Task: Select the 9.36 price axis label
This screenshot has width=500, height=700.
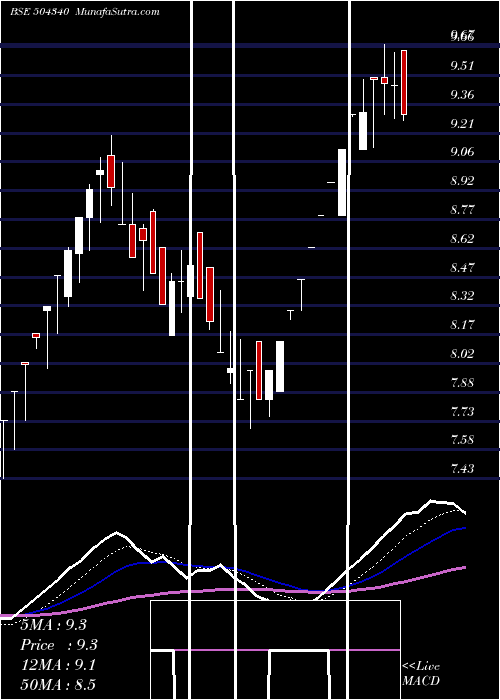Action: coord(462,95)
